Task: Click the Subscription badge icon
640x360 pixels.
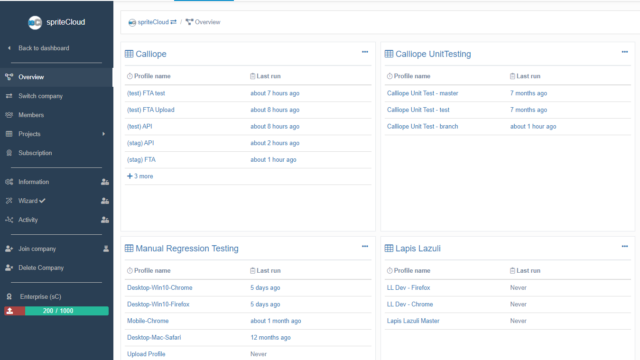Action: tap(9, 153)
